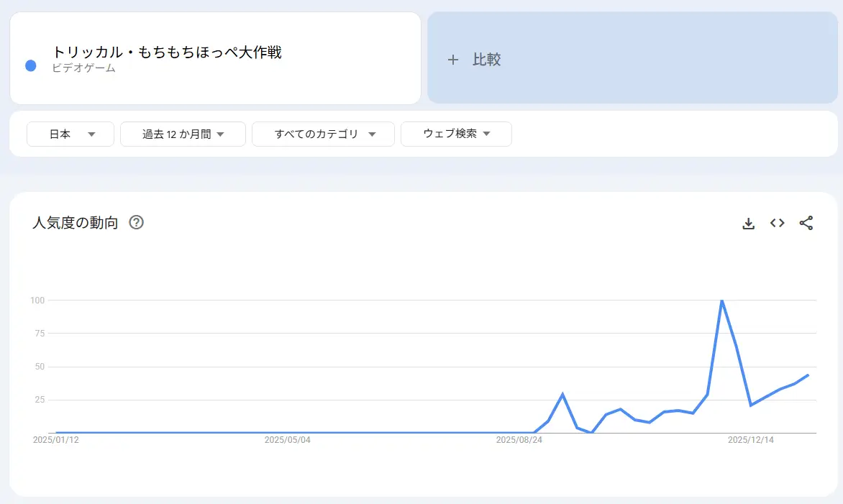This screenshot has height=504, width=843.
Task: Open help tooltip beside 人気度の動向
Action: [x=136, y=223]
